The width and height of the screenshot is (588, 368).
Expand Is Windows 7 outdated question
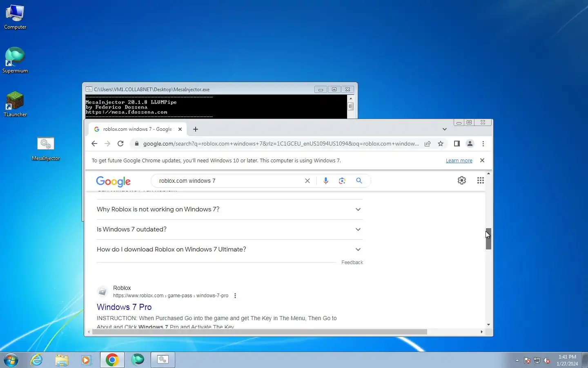229,229
